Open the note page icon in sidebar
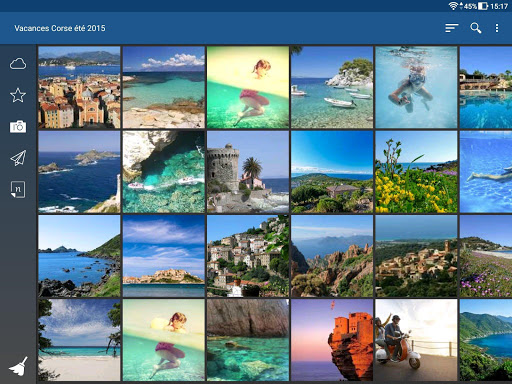 click(18, 189)
